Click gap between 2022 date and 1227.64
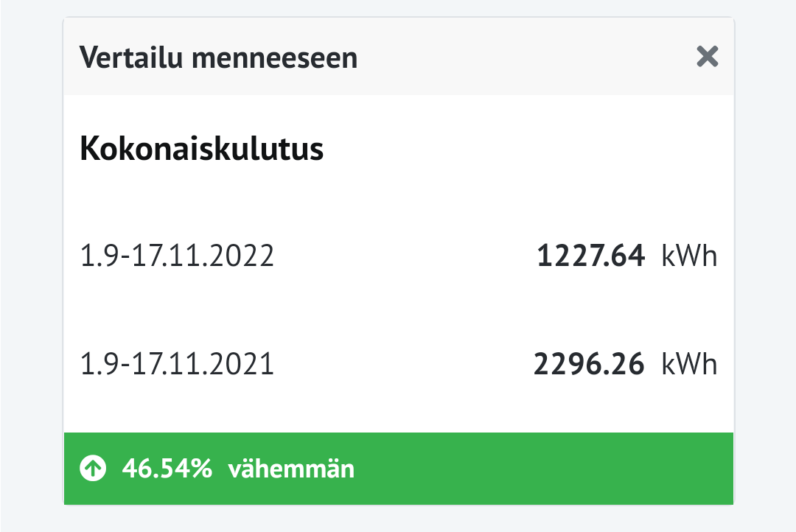 tap(405, 256)
